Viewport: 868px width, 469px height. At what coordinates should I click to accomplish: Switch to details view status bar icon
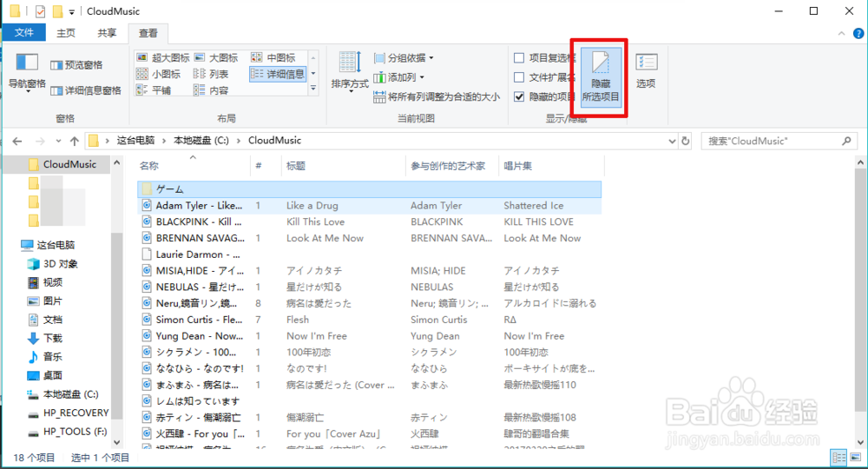839,458
